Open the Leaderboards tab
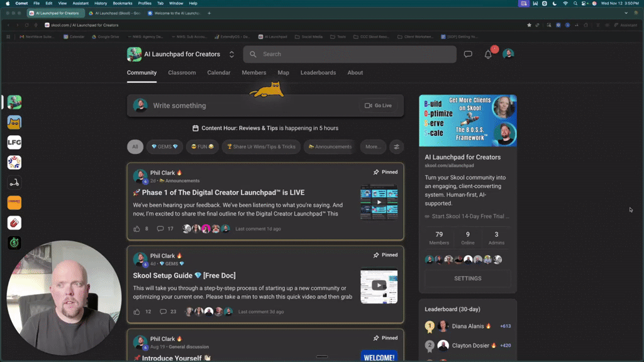 click(x=318, y=72)
